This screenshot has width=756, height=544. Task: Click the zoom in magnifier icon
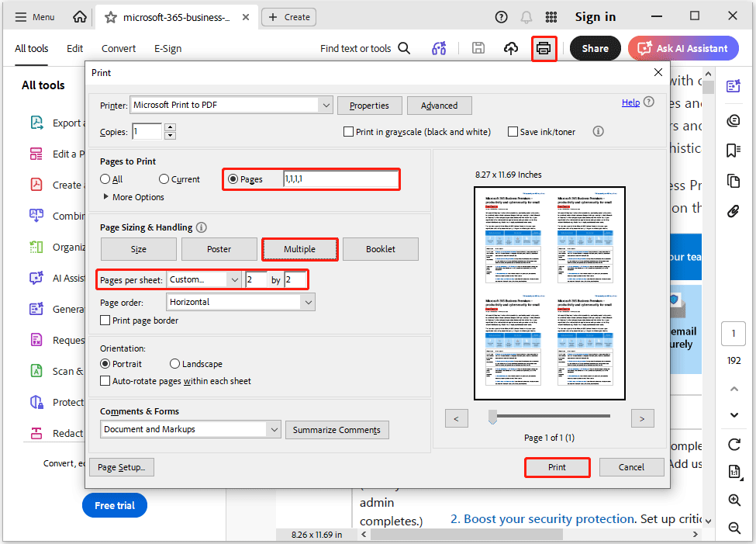click(734, 501)
